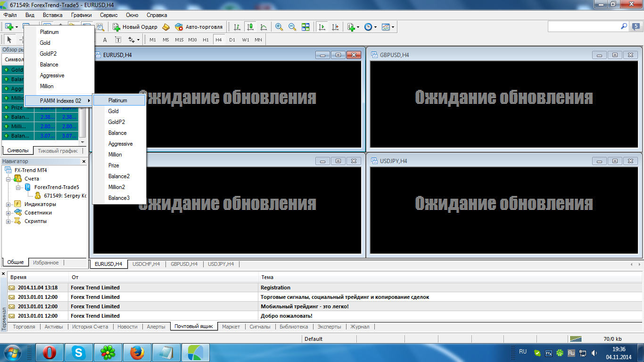Open the periods dropdown arrow
Image resolution: width=644 pixels, height=362 pixels.
pos(375,27)
